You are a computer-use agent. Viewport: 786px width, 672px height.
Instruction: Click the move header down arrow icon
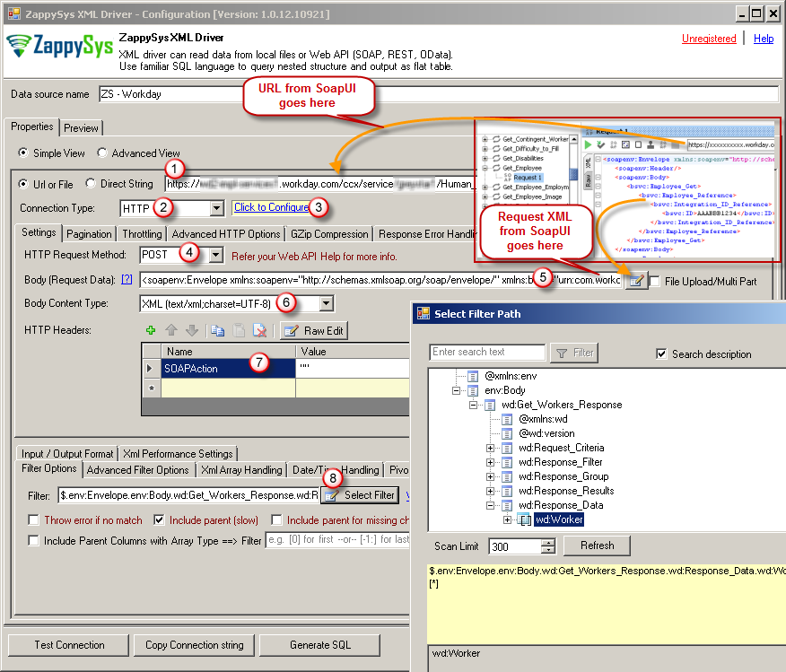[x=190, y=331]
